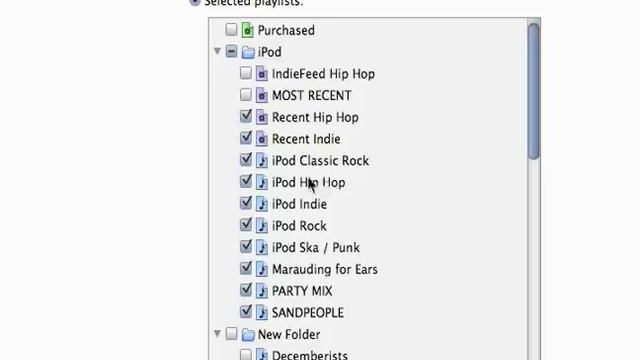Click the SANDPEOPLE playlist note icon
The height and width of the screenshot is (360, 640).
coord(262,313)
